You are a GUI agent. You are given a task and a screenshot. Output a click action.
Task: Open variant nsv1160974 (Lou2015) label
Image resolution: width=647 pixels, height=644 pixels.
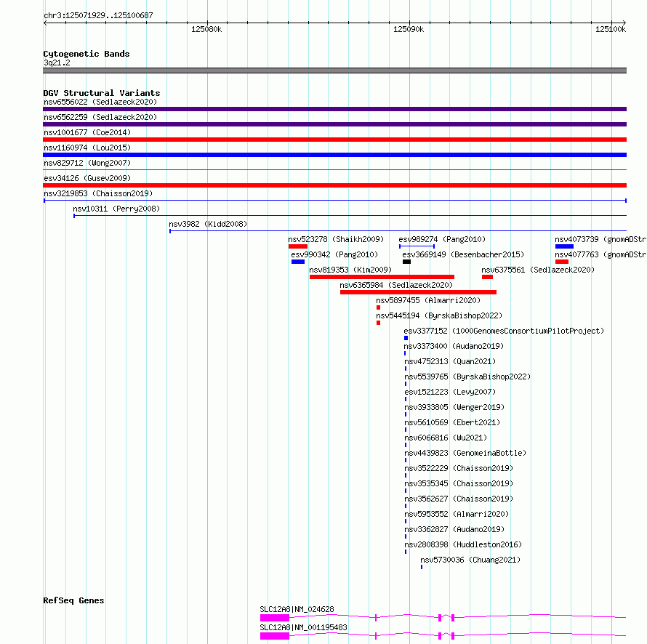(87, 148)
